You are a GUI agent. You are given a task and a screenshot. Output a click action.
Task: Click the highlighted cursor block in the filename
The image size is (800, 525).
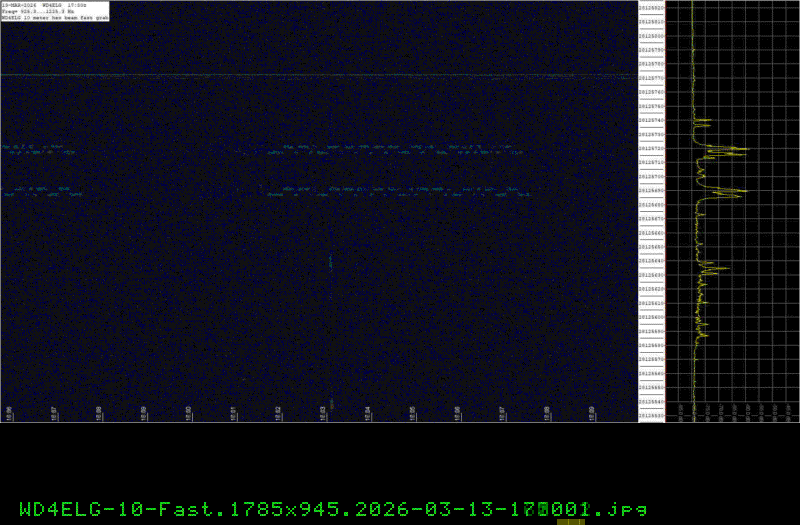pos(543,508)
